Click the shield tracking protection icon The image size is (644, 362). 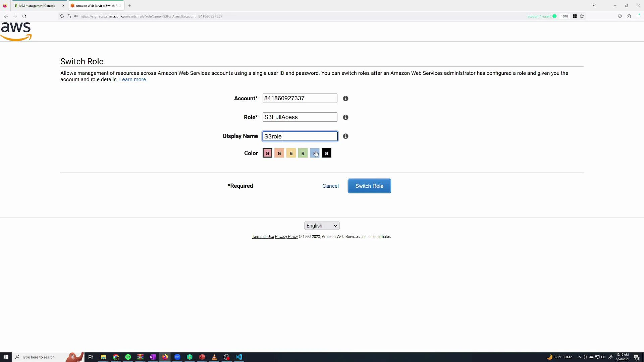(x=62, y=16)
